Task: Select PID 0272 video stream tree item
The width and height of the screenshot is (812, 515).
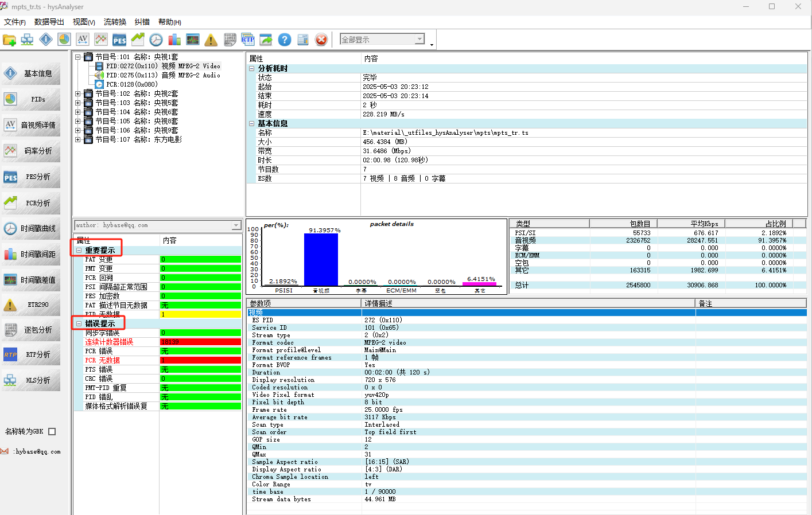Action: point(163,66)
